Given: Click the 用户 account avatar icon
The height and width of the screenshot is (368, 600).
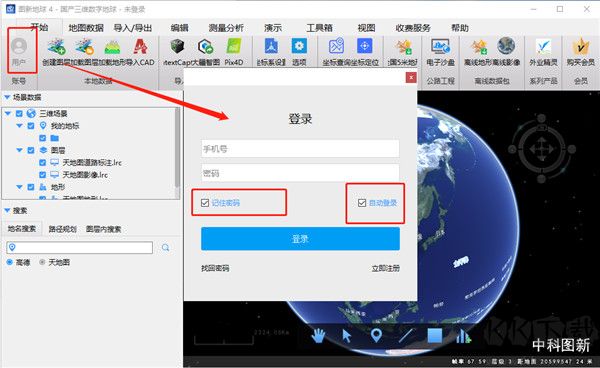Looking at the screenshot, I should click(19, 46).
